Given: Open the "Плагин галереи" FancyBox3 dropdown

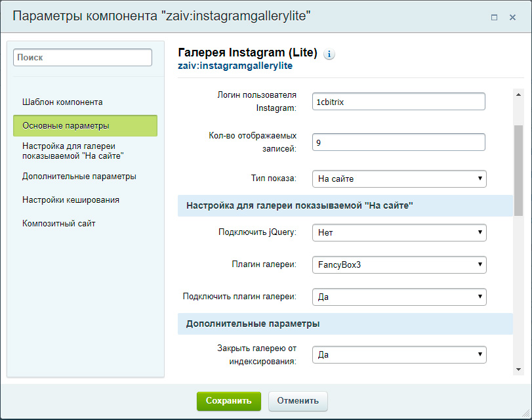Looking at the screenshot, I should (399, 265).
